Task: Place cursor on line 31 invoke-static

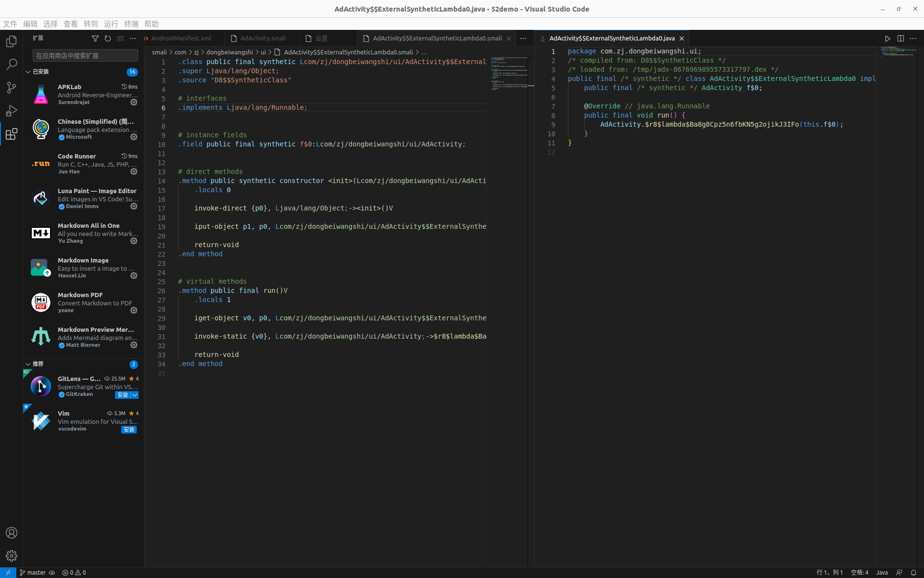Action: click(332, 337)
